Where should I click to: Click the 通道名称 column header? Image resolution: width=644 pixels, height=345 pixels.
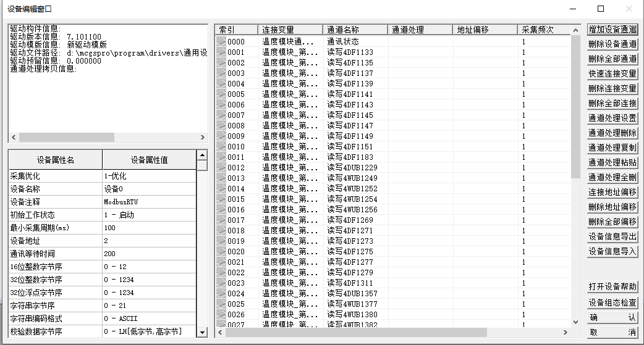(355, 30)
